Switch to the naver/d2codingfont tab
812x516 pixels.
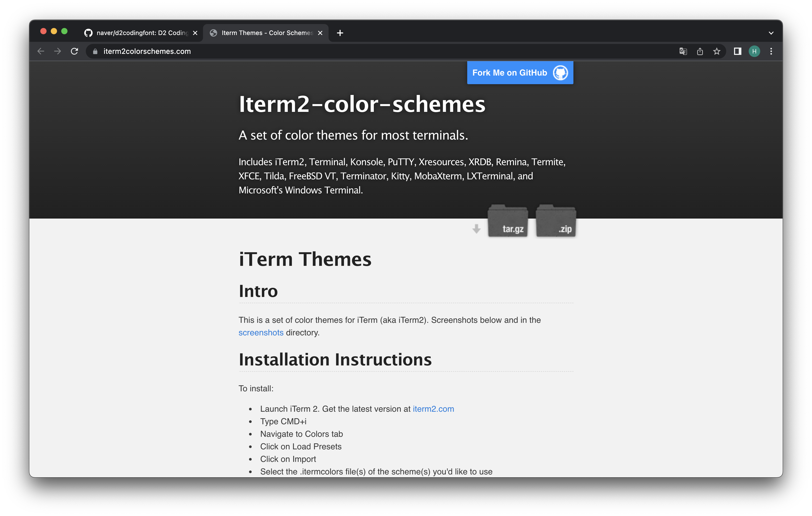click(141, 33)
